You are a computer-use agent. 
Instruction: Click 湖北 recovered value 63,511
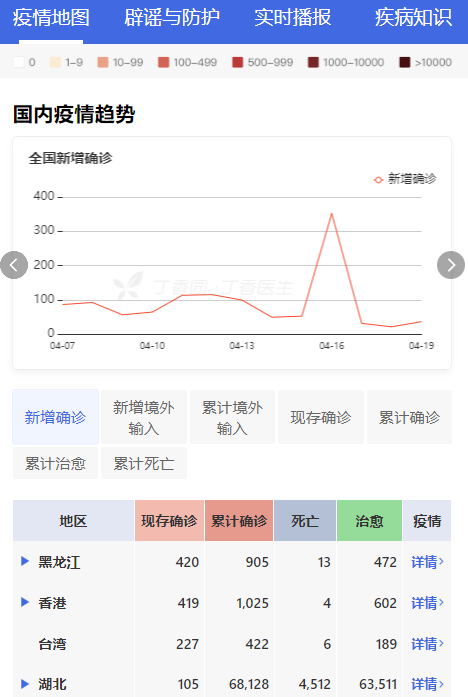[x=378, y=684]
